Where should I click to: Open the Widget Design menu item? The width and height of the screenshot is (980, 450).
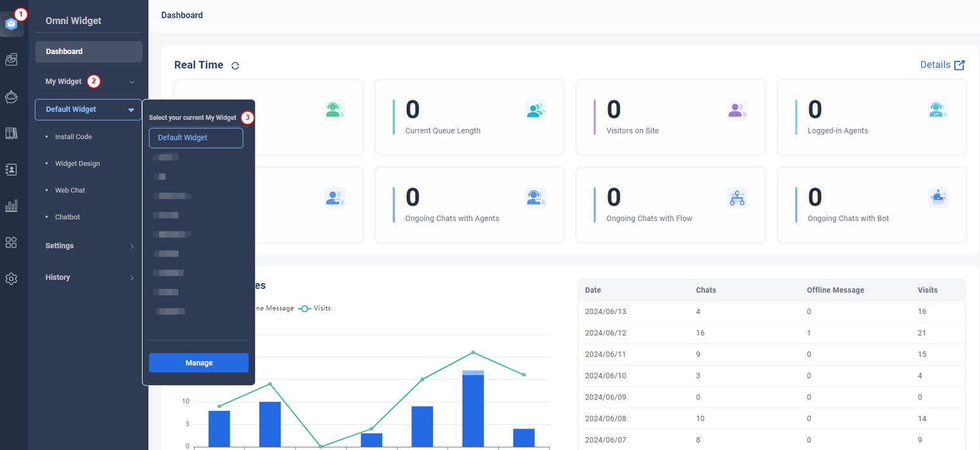[x=77, y=164]
